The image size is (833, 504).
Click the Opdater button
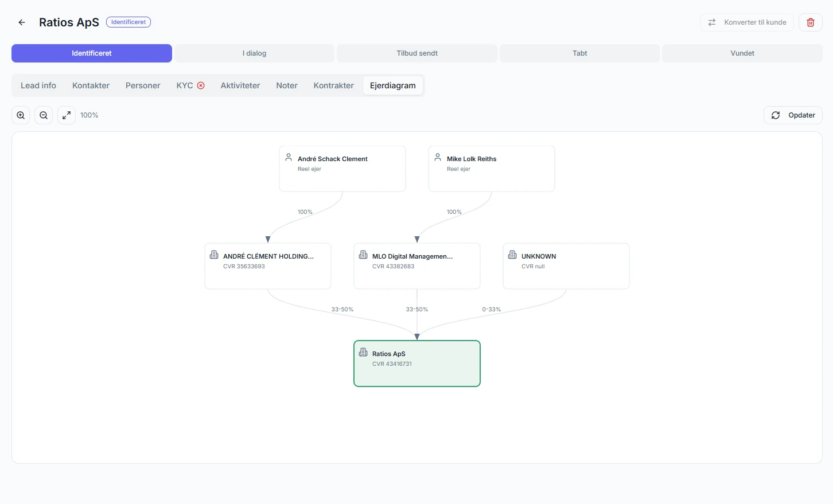[x=793, y=115]
